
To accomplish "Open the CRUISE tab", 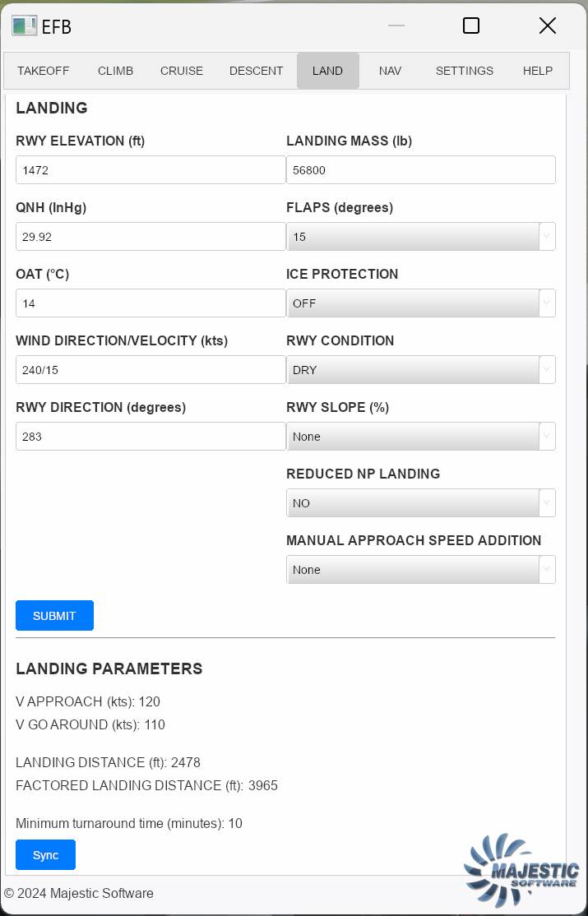I will pos(182,71).
